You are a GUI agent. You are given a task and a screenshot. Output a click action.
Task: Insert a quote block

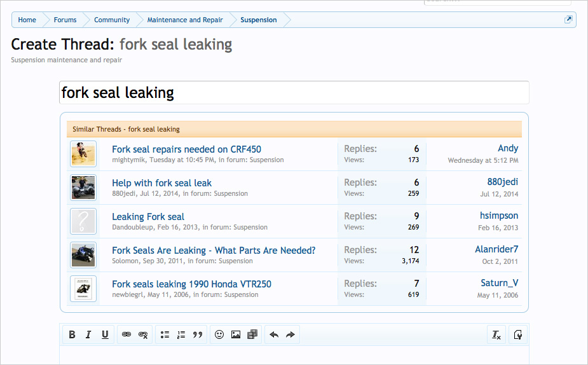click(198, 334)
